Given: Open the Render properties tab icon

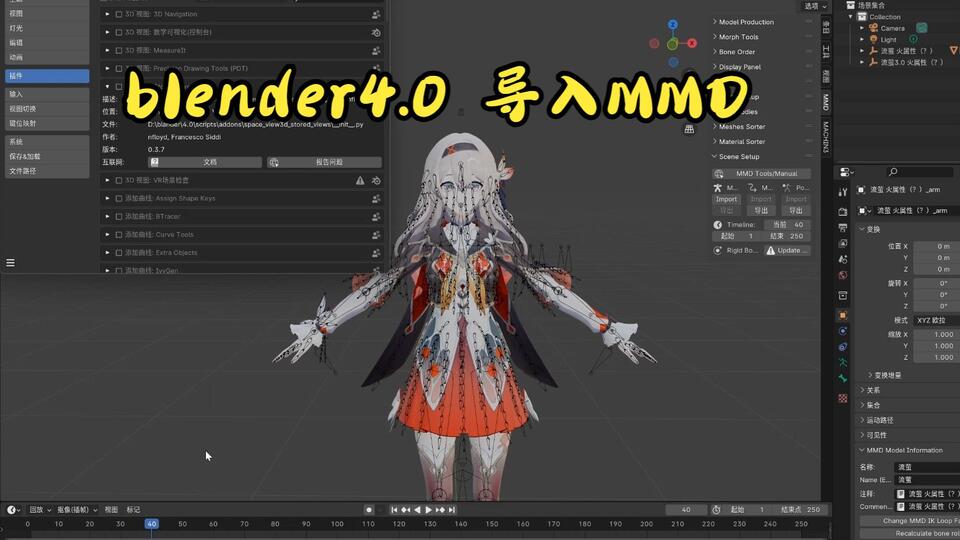Looking at the screenshot, I should [842, 212].
